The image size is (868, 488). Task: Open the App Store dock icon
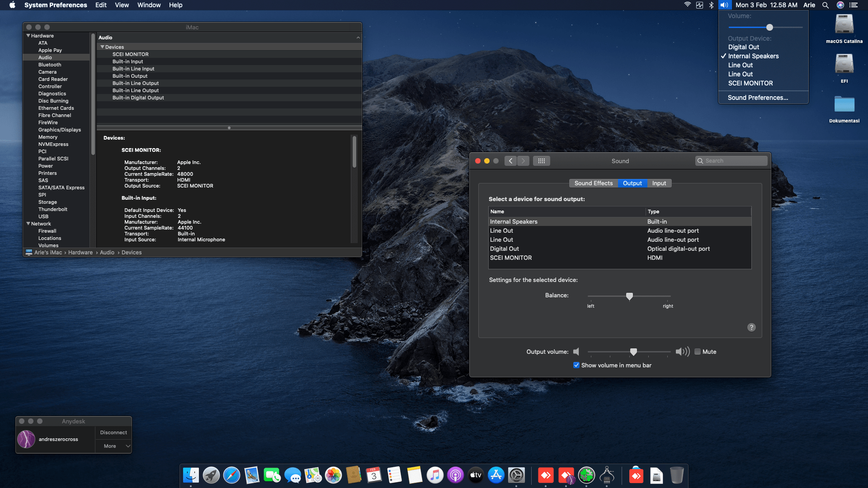[496, 475]
